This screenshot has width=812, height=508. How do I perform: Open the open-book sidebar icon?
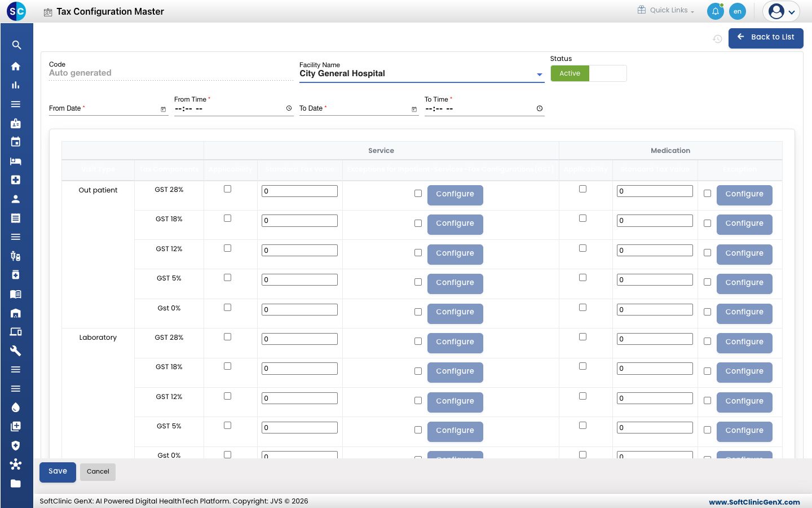click(16, 294)
